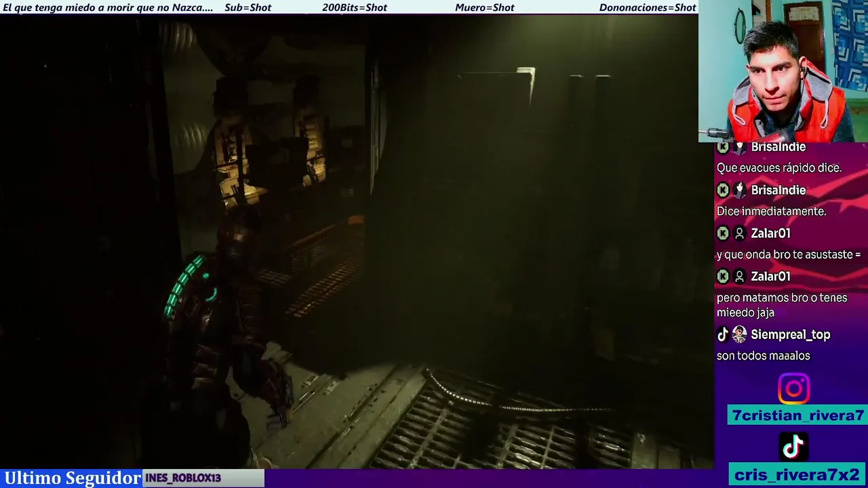
Task: Click chat message 'Dice inmediatamente.'
Action: 771,211
